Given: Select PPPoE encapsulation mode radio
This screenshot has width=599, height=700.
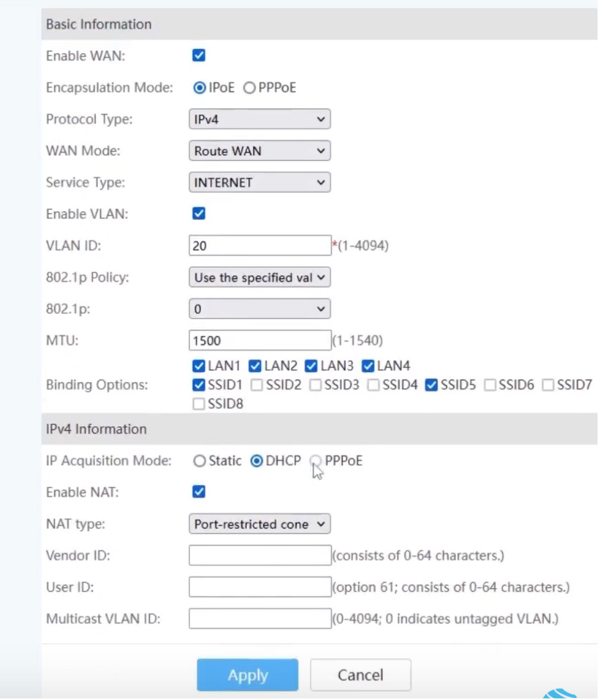Looking at the screenshot, I should [249, 88].
